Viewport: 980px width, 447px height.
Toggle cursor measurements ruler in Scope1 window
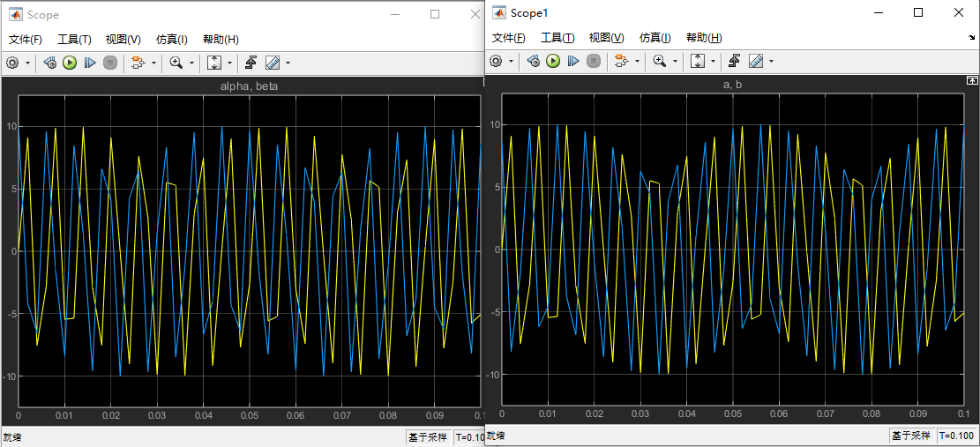[756, 61]
